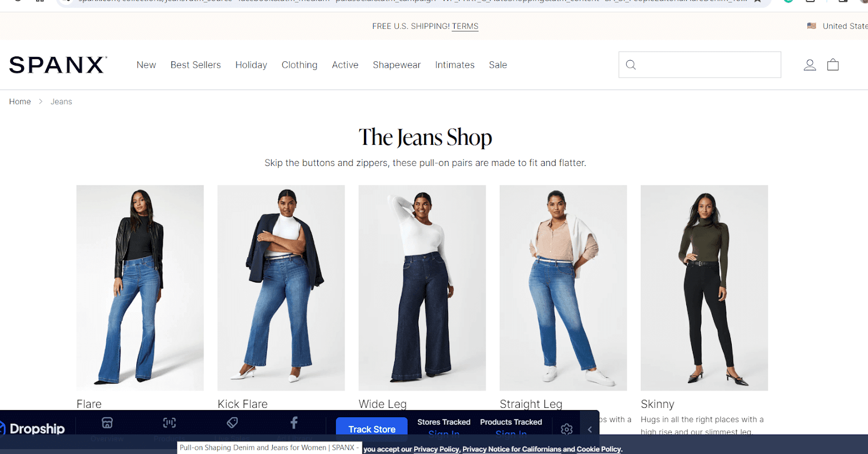Click the Flare category title
Screen dimensions: 868x454
tap(89, 404)
